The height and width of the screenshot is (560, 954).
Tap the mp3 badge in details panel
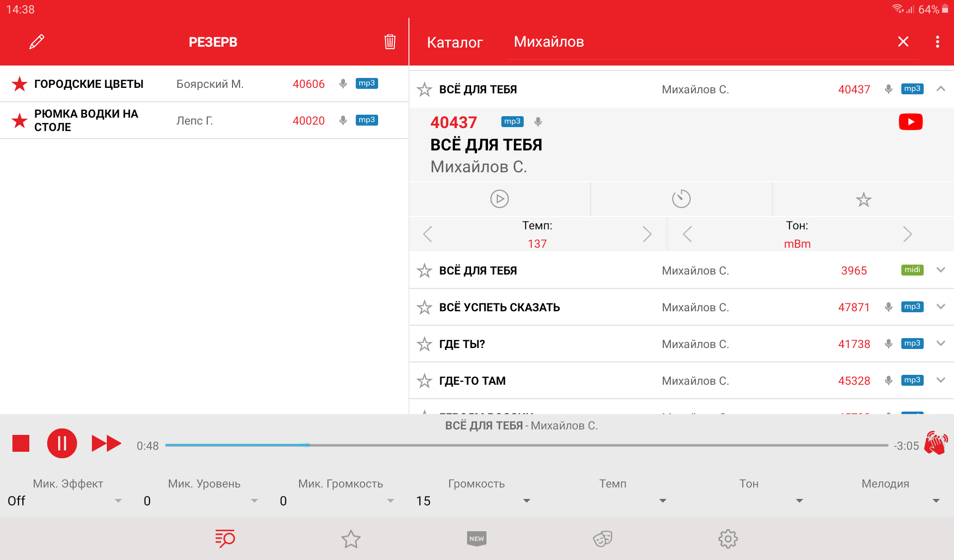click(512, 122)
